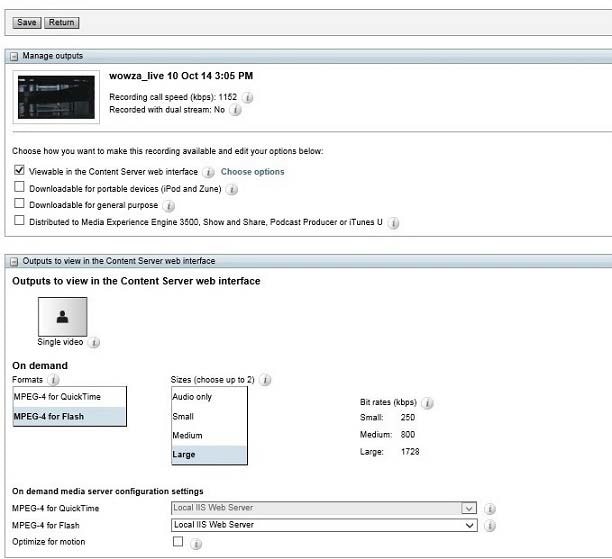Click the Small bit rate value 250
The height and width of the screenshot is (559, 612).
(407, 417)
